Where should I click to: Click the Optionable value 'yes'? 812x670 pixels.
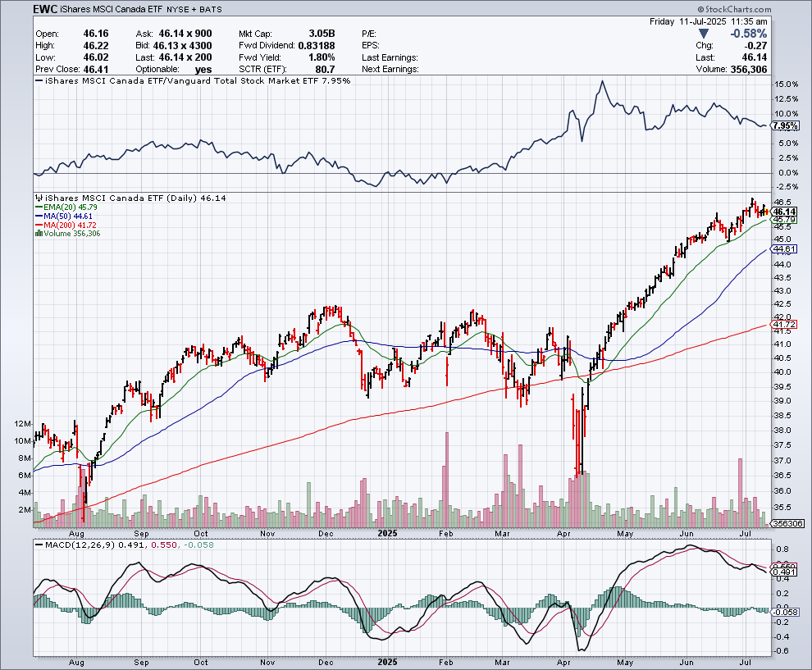tap(203, 70)
